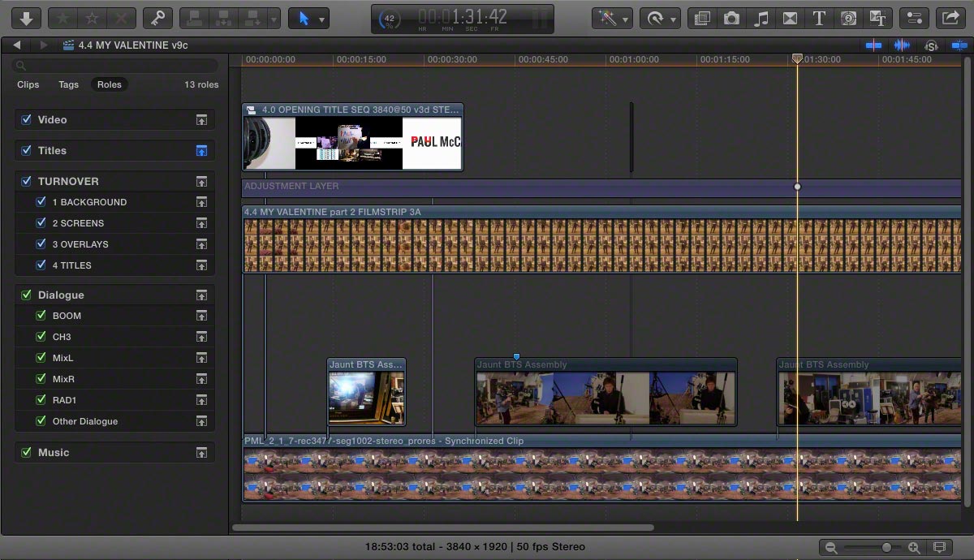Click the Import Media down-arrow button
The height and width of the screenshot is (560, 974).
(26, 18)
